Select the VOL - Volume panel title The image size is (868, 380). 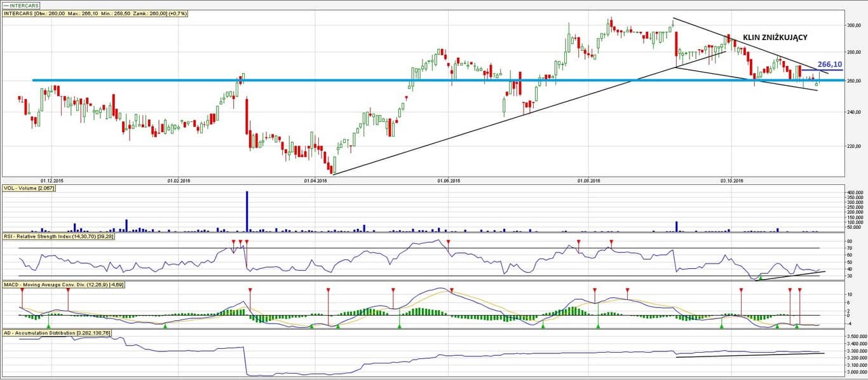point(27,189)
